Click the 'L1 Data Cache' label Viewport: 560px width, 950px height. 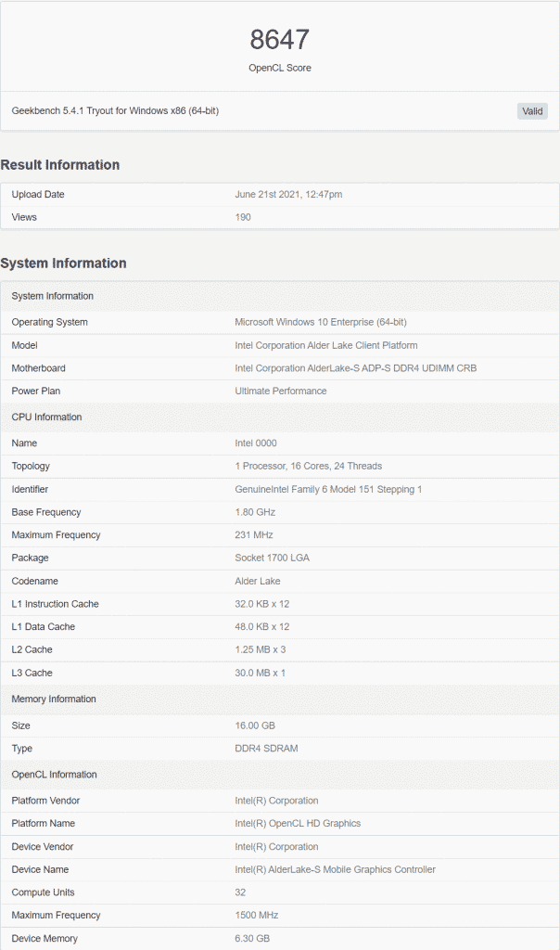pyautogui.click(x=43, y=627)
